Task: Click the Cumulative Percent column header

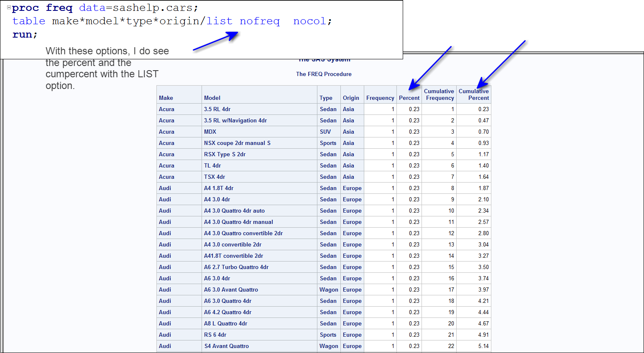Action: 473,94
